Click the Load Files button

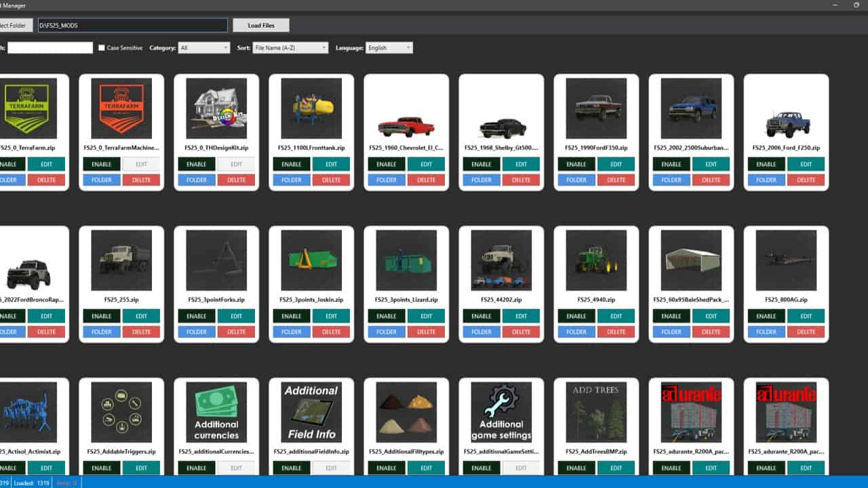(x=260, y=24)
